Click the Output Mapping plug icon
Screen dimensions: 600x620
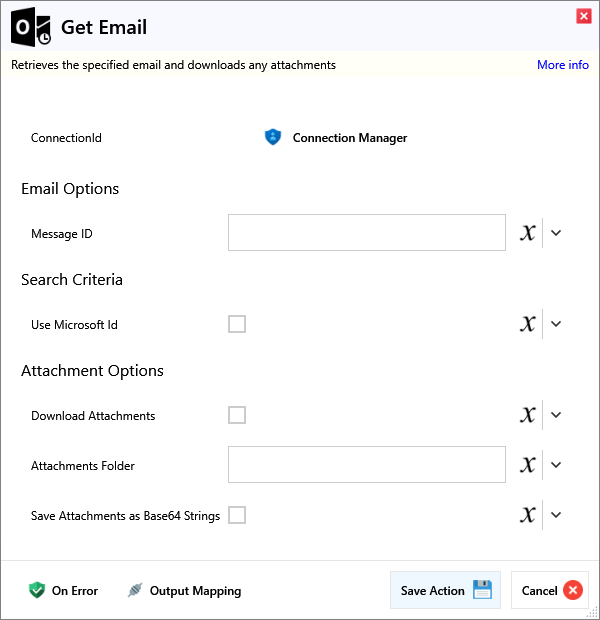click(x=135, y=591)
